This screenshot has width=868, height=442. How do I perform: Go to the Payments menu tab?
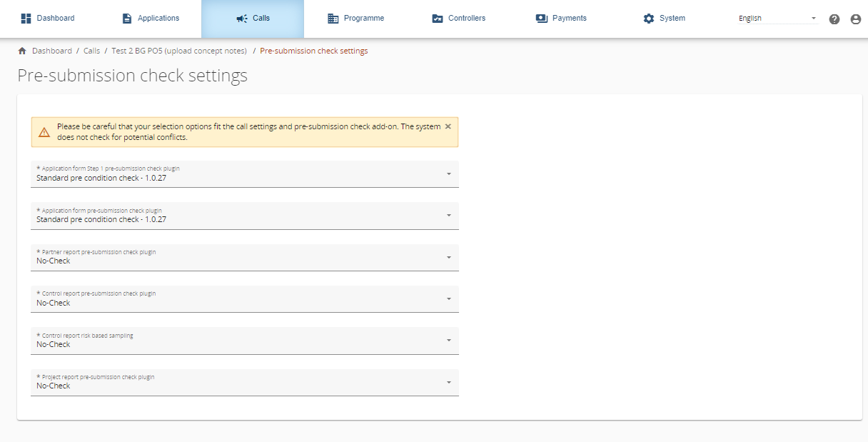pos(569,19)
